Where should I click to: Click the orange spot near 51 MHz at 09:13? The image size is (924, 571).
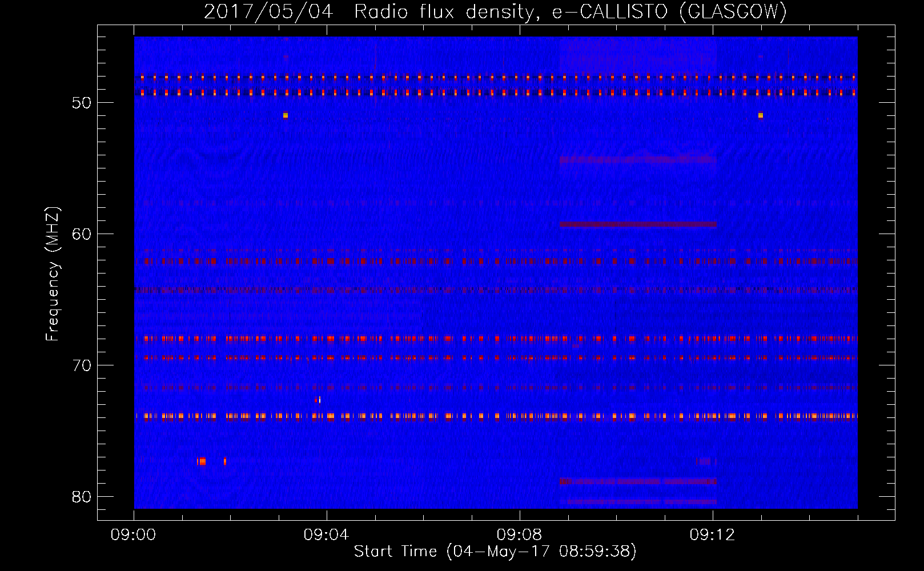(761, 115)
